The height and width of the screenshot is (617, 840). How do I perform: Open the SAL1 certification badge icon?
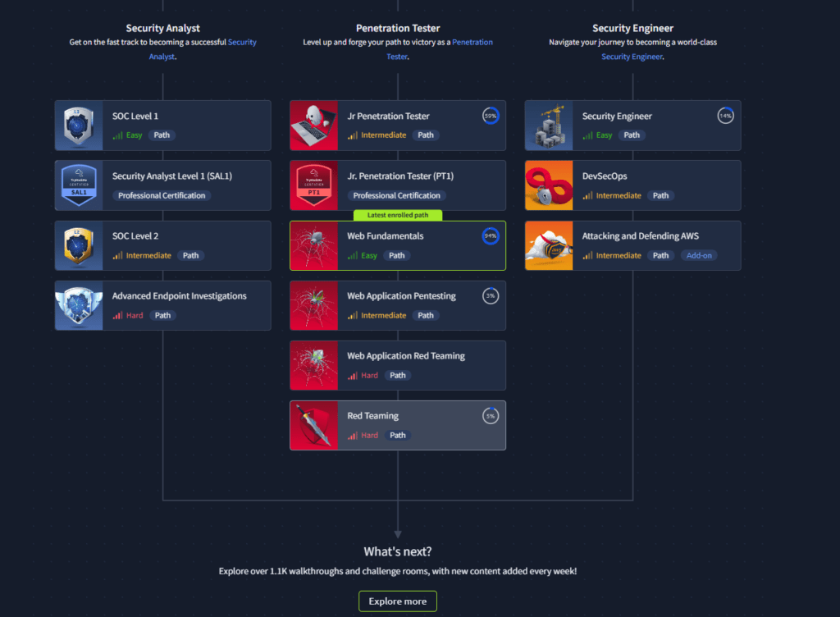pyautogui.click(x=79, y=185)
